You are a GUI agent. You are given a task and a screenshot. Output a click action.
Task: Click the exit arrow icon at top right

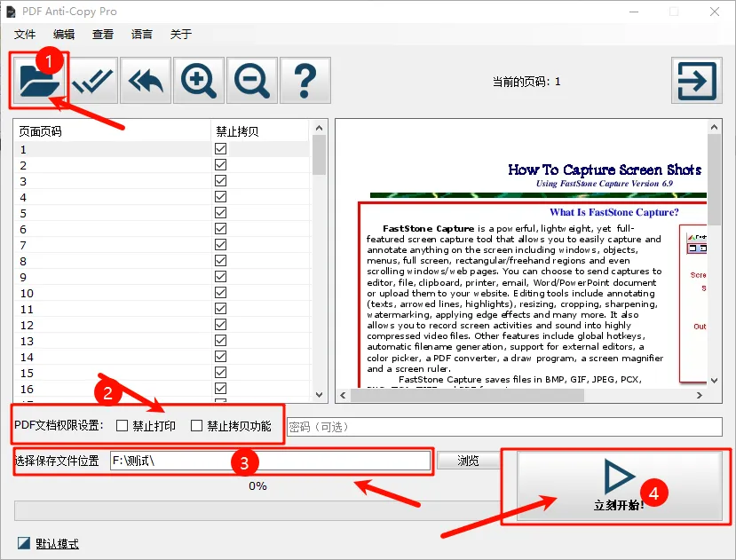(x=697, y=82)
